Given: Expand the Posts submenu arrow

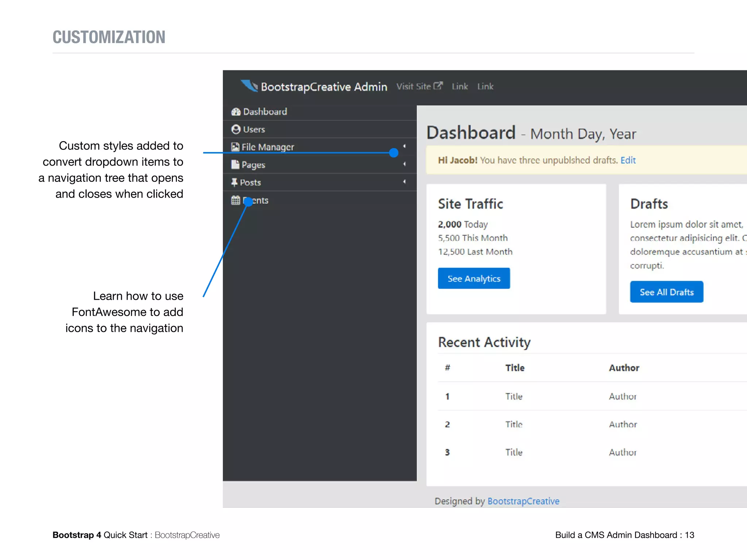Looking at the screenshot, I should (404, 182).
